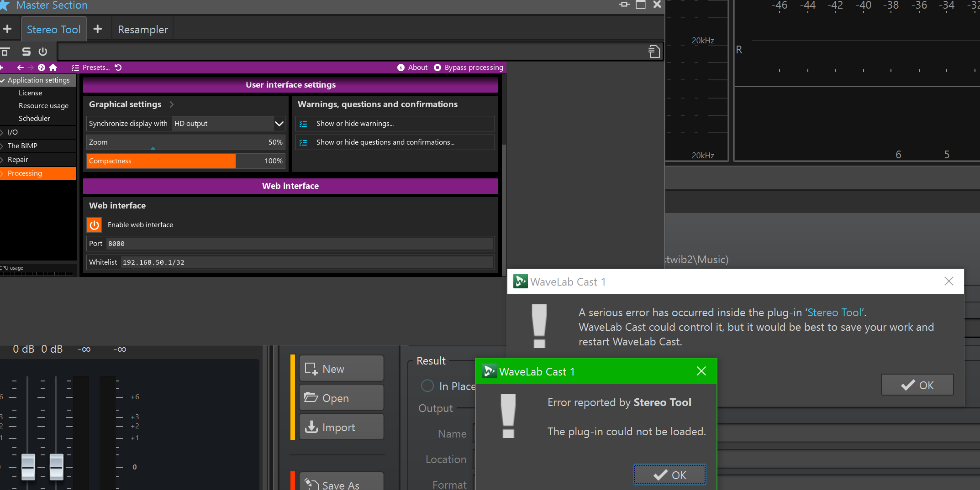Click the WaveLab logo in white dialog title
The height and width of the screenshot is (490, 980).
521,281
